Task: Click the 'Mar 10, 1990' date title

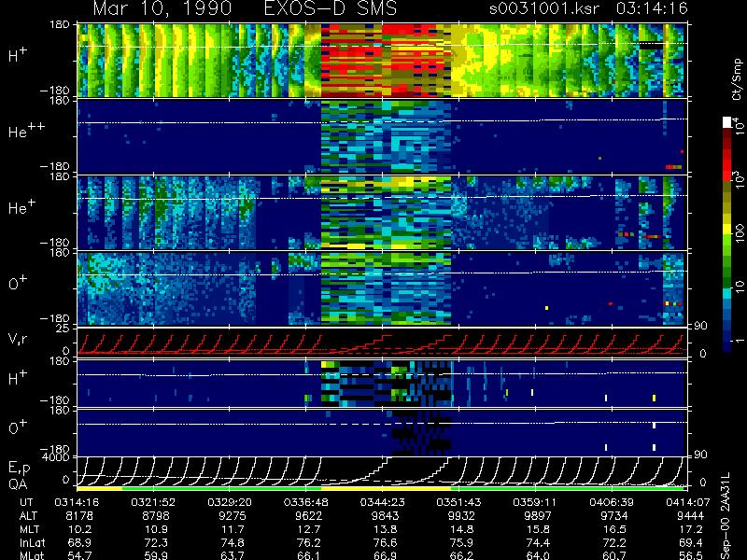Action: point(162,8)
